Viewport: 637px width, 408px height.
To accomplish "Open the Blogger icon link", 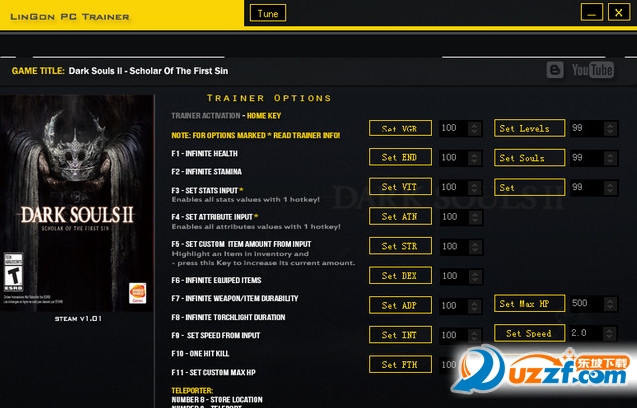I will (x=555, y=70).
